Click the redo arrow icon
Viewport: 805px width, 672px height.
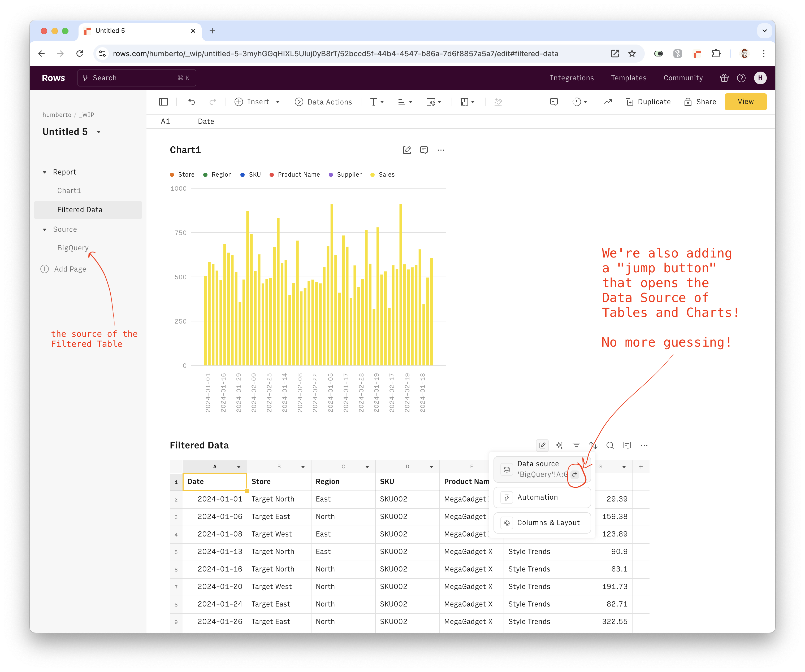(213, 102)
